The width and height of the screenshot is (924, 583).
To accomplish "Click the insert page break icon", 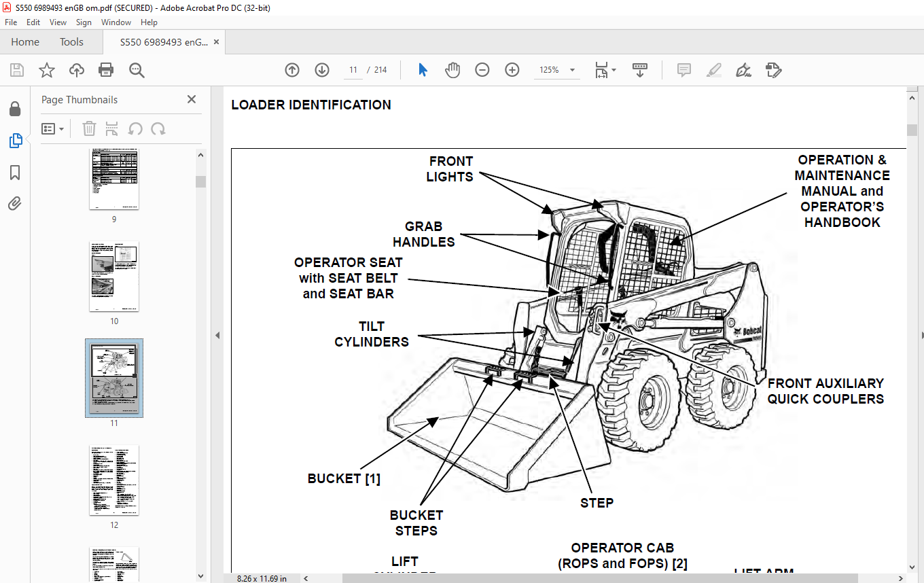I will point(112,128).
